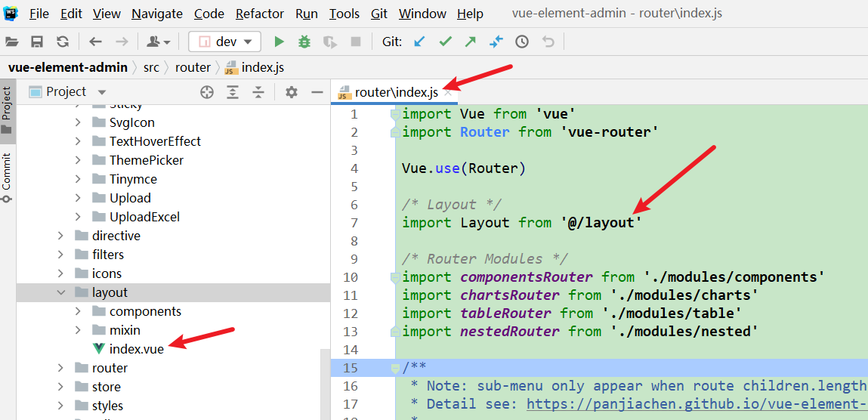Click the router breadcrumb
868x420 pixels.
(x=193, y=67)
